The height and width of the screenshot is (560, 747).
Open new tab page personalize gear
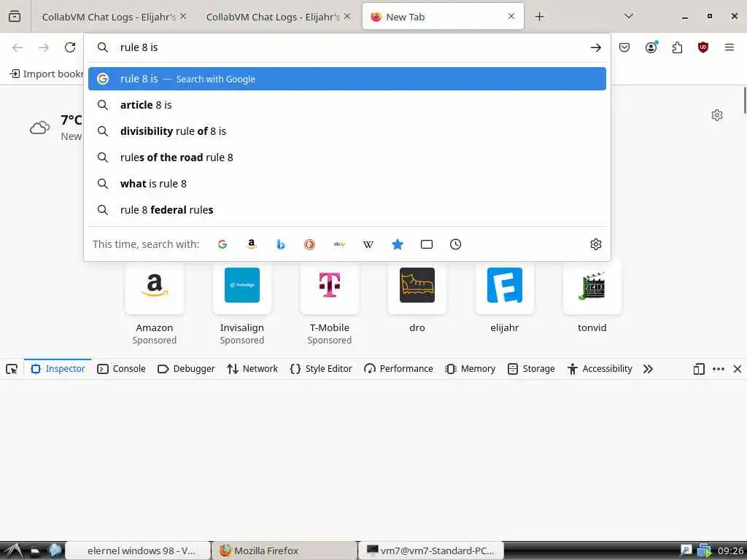coord(717,115)
